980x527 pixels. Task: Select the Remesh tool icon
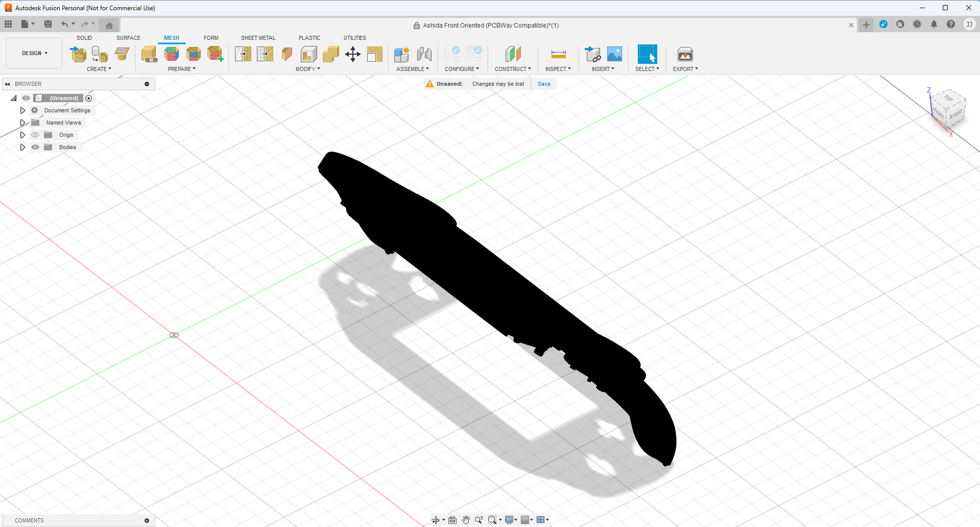click(x=243, y=54)
